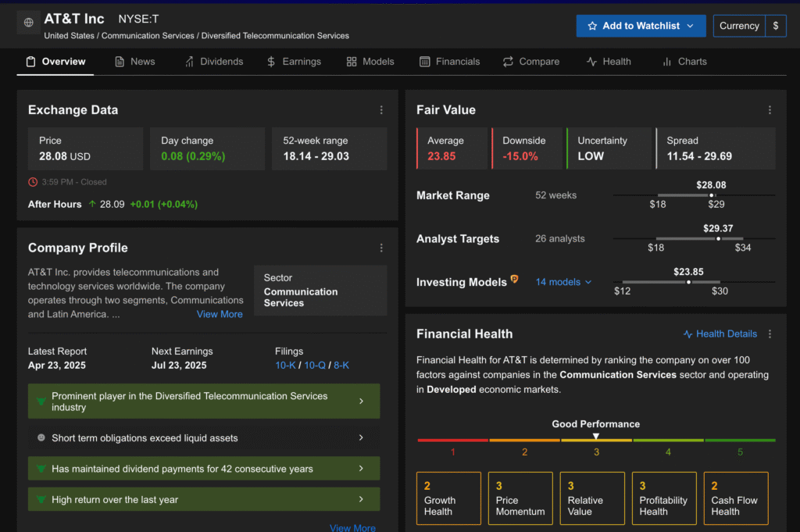
Task: Click the Spread 11.54 - 29.69 value
Action: click(699, 156)
